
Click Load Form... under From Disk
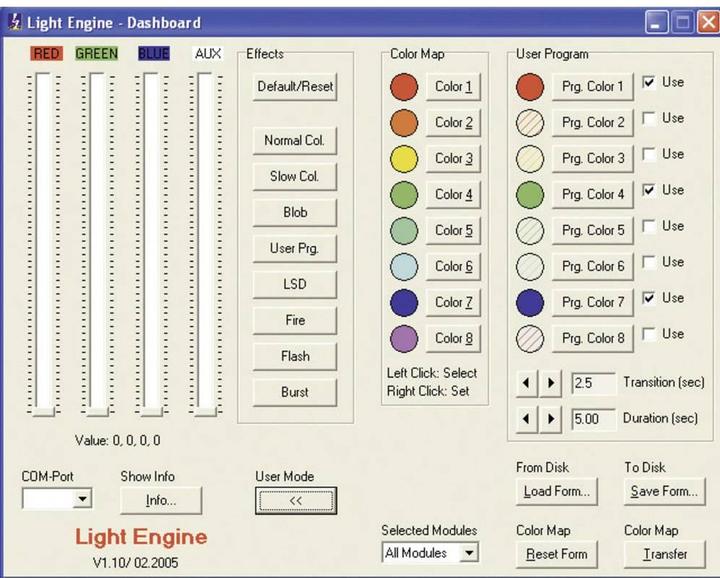(x=557, y=492)
